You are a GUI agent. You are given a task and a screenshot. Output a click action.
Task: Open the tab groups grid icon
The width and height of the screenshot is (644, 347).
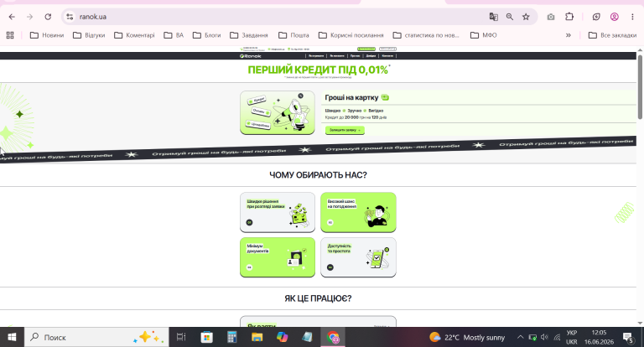[x=10, y=35]
